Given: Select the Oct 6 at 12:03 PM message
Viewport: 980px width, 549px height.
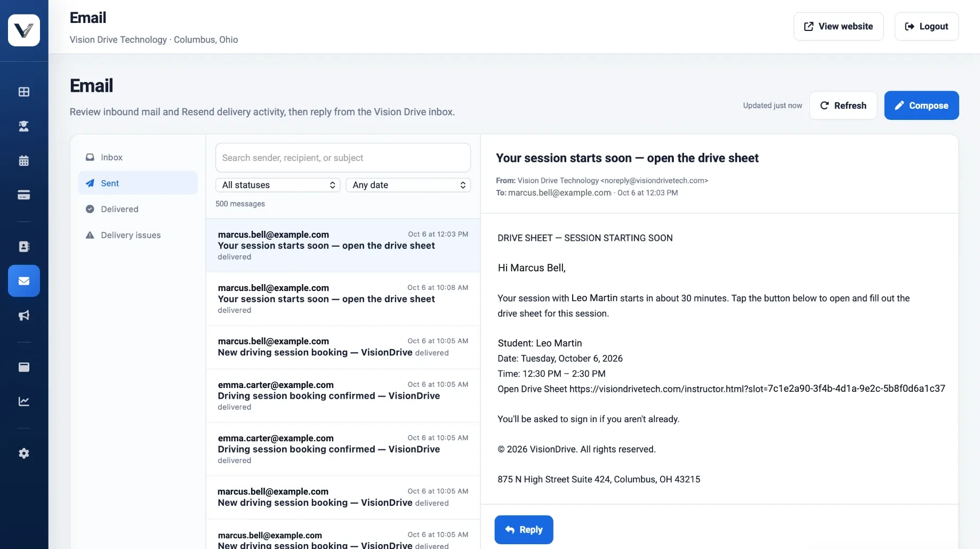Looking at the screenshot, I should tap(343, 245).
